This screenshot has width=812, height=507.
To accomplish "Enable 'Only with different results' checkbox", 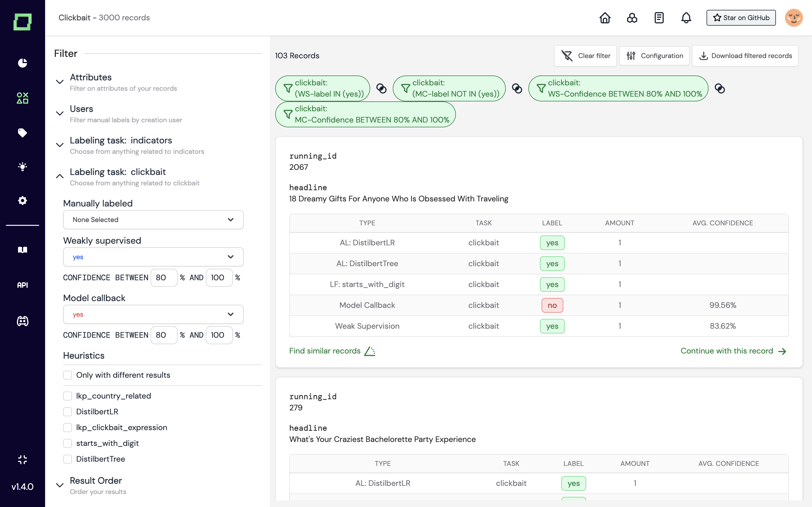I will (x=67, y=375).
